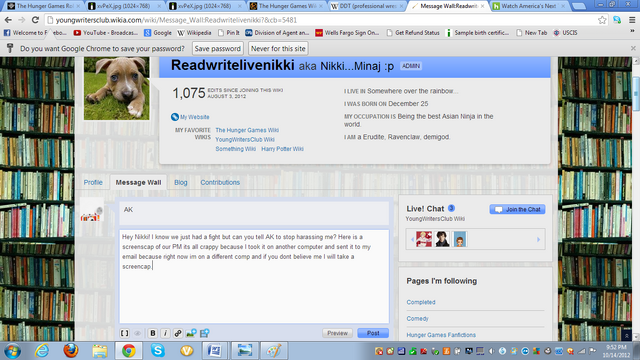Screen dimensions: 640x360
Task: Dismiss the save password bar
Action: [x=633, y=48]
